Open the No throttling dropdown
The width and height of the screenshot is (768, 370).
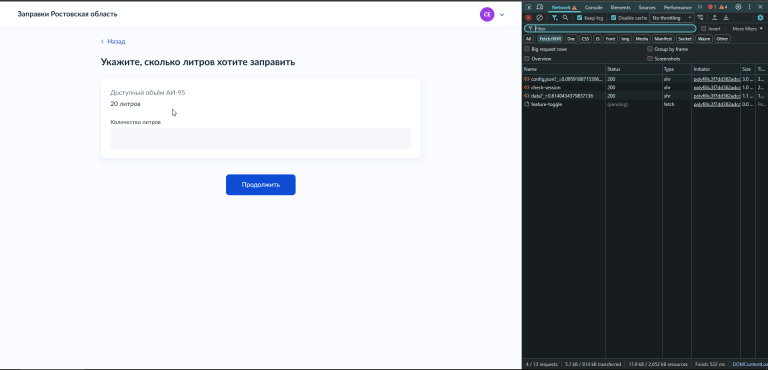tap(672, 18)
